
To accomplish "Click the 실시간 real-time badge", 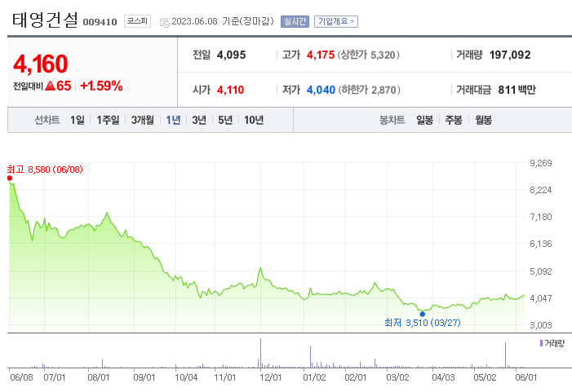I will [x=295, y=21].
